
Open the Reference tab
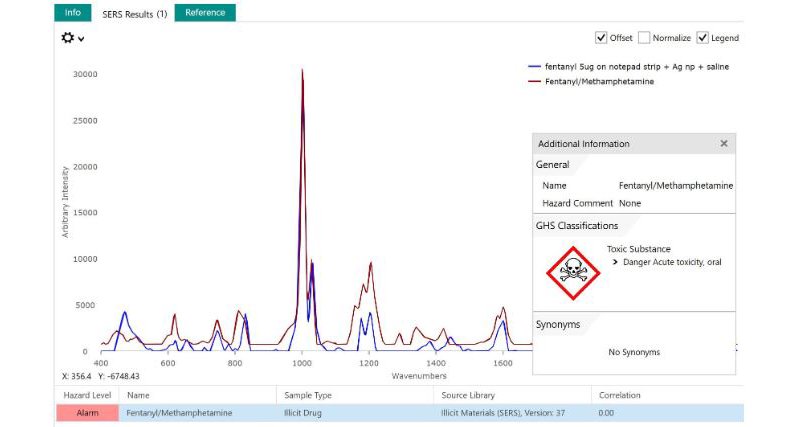click(x=205, y=13)
